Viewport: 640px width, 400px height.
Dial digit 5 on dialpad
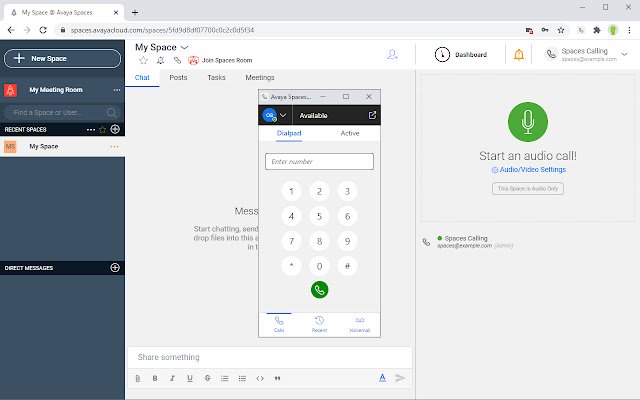tap(320, 216)
